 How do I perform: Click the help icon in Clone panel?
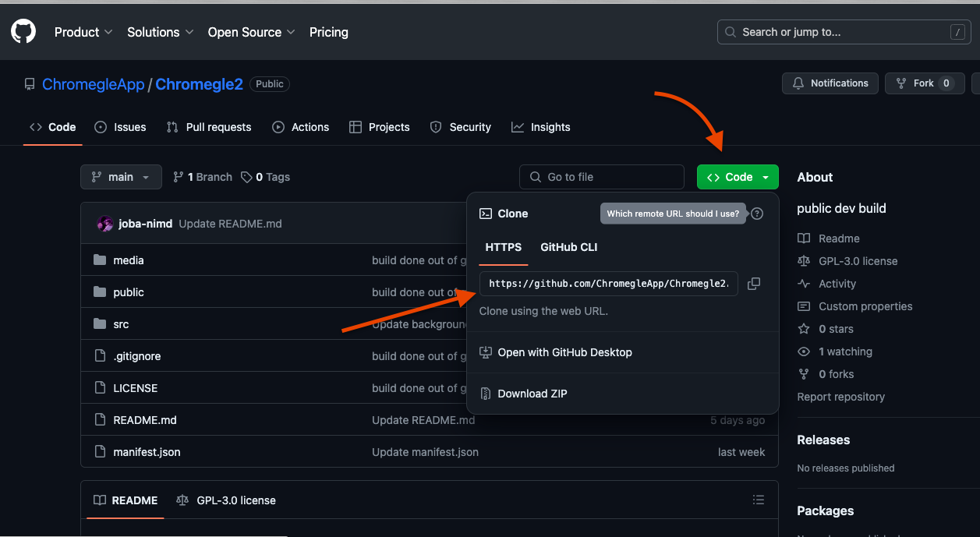click(757, 214)
